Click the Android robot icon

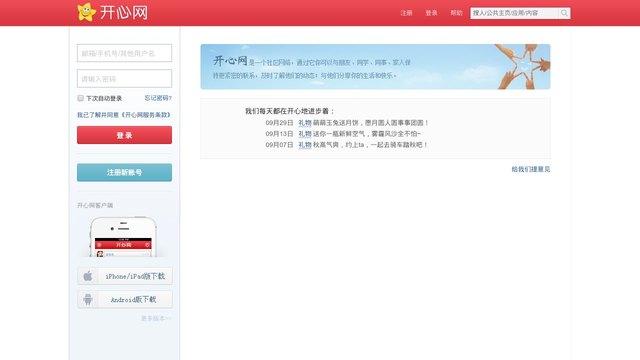click(x=88, y=300)
